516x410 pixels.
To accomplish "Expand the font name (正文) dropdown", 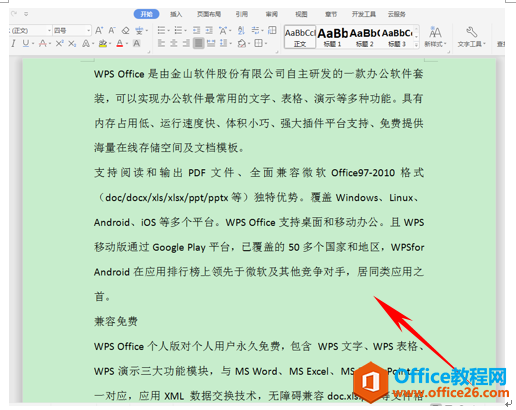I will (49, 31).
